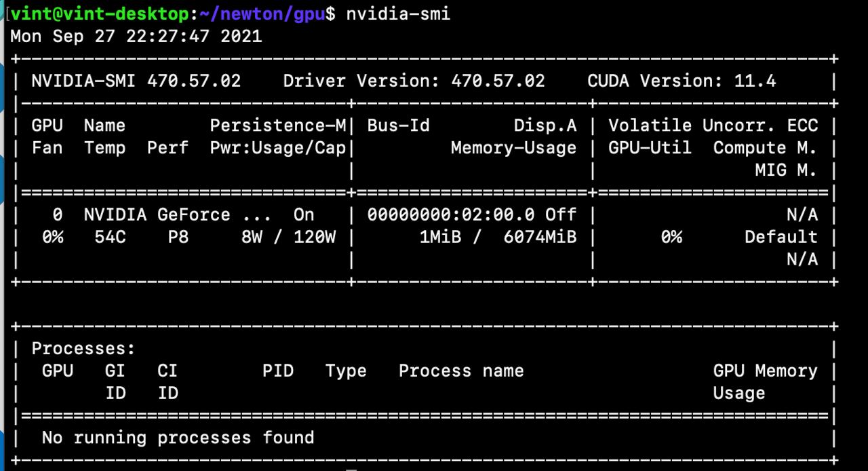Click the "Memory-Usage" column header
Image resolution: width=868 pixels, height=471 pixels.
514,148
